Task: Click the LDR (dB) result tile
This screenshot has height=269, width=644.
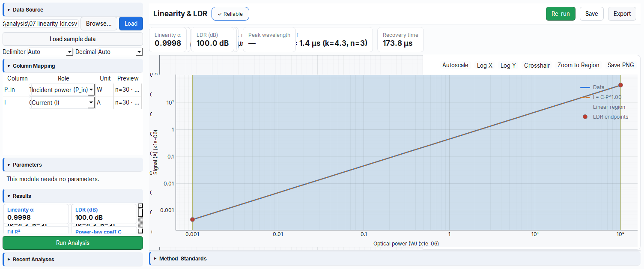Action: coord(104,214)
